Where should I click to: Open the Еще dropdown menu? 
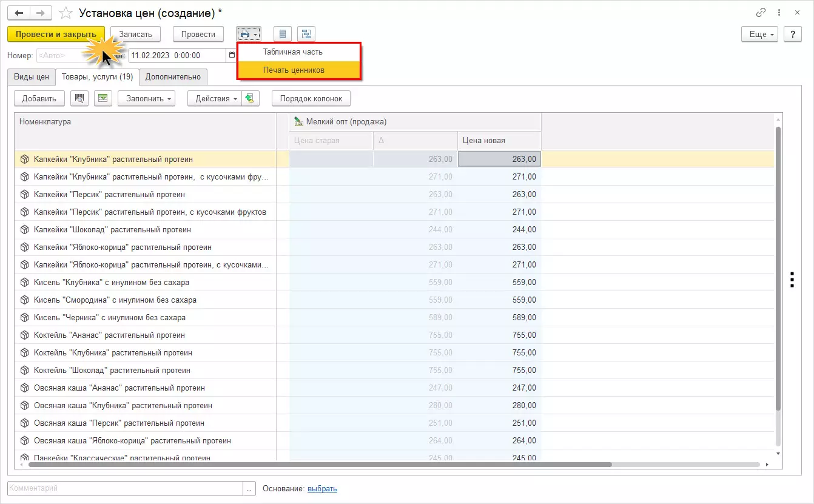point(759,35)
